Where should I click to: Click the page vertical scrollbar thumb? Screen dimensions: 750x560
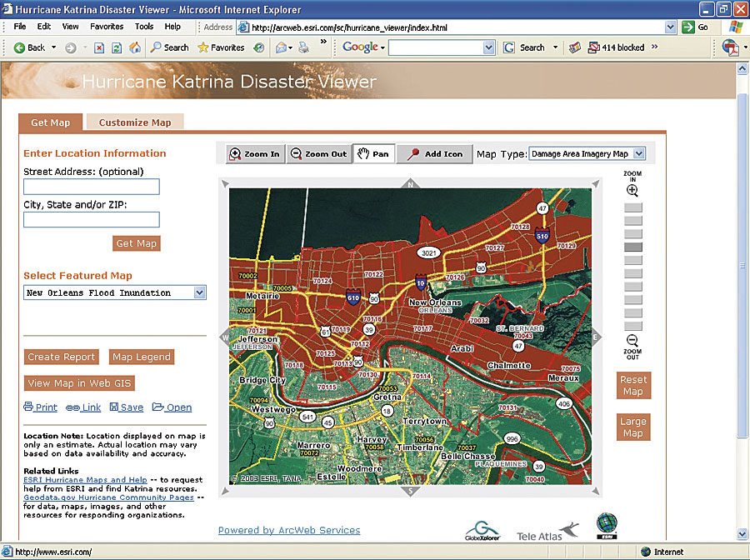pyautogui.click(x=742, y=266)
